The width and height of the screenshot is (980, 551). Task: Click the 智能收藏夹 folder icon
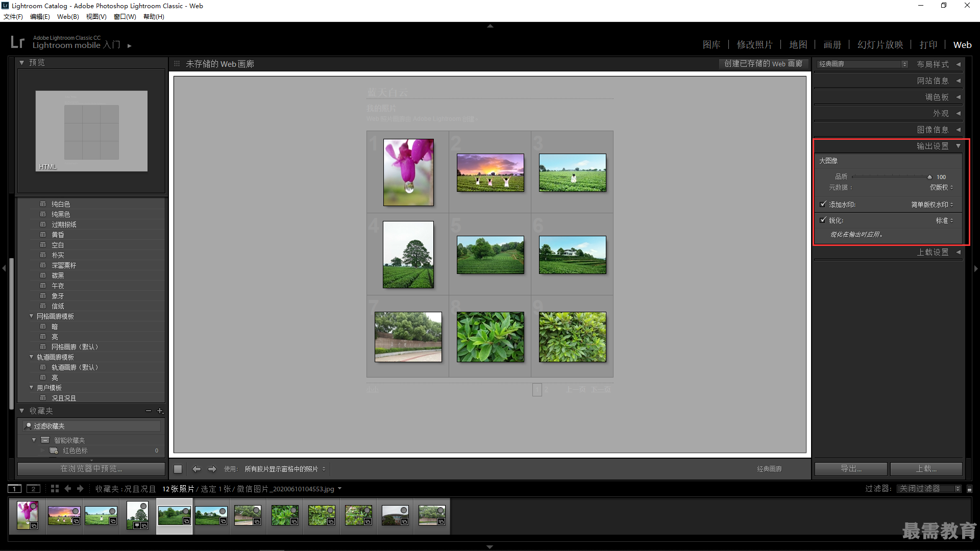pos(45,440)
